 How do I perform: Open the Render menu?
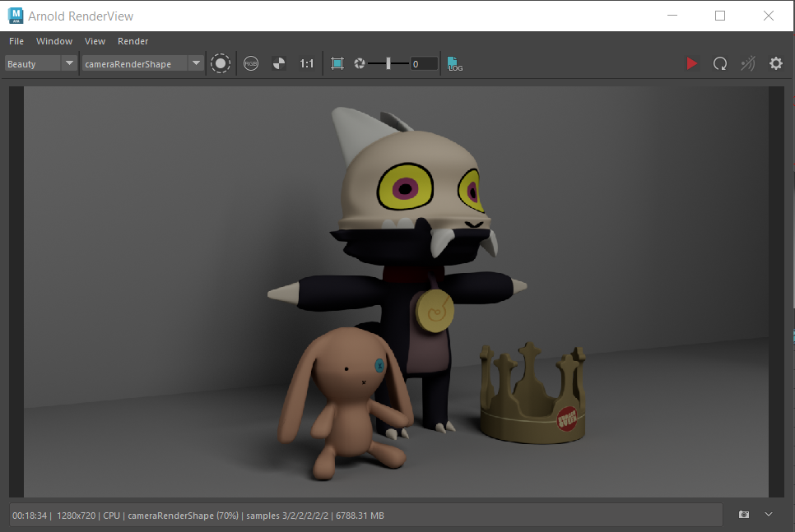click(x=132, y=41)
